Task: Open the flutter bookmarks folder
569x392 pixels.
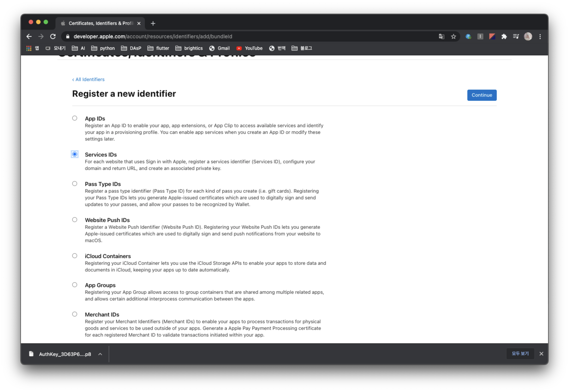Action: click(x=158, y=48)
